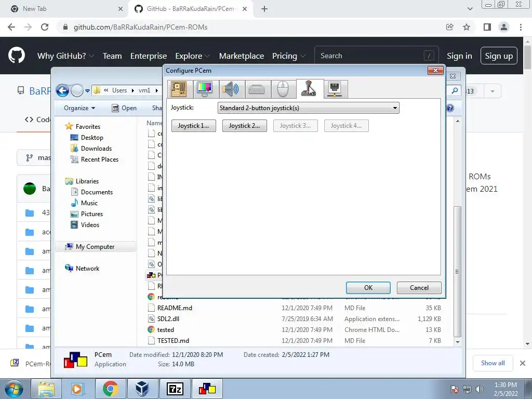Open the Enterprise link on GitHub

[x=149, y=56]
